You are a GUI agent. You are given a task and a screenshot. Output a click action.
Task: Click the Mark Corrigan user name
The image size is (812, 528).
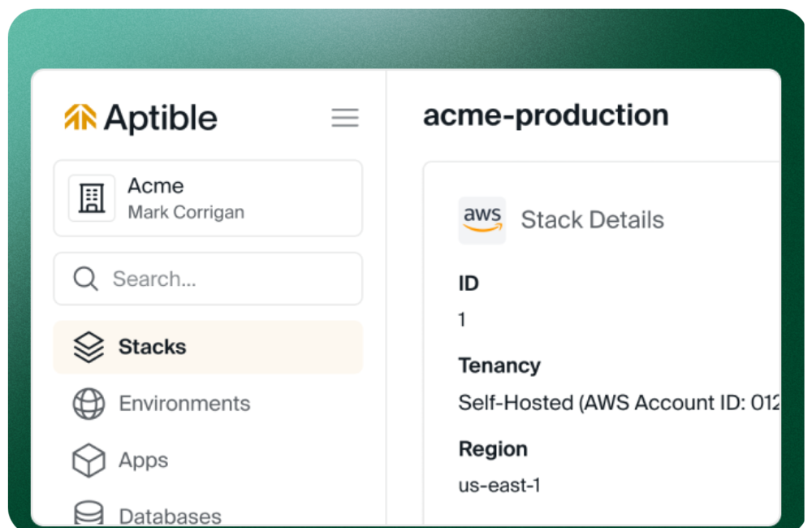tap(186, 213)
